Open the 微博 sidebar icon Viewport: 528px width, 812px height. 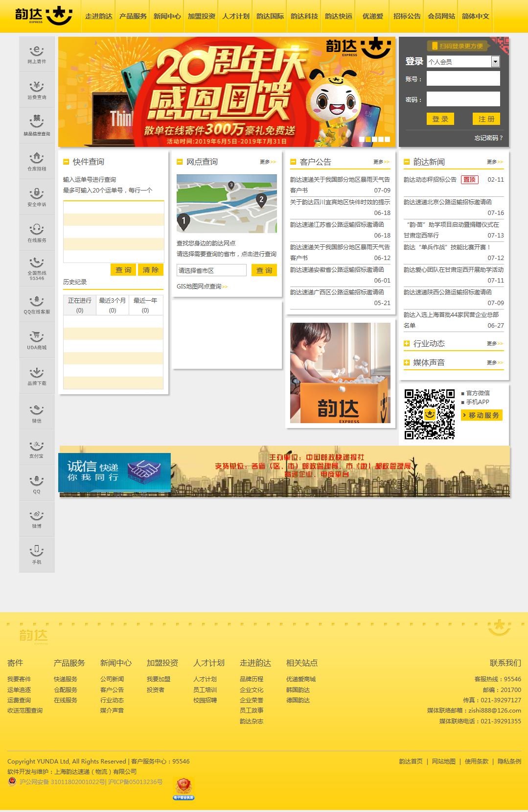(37, 519)
